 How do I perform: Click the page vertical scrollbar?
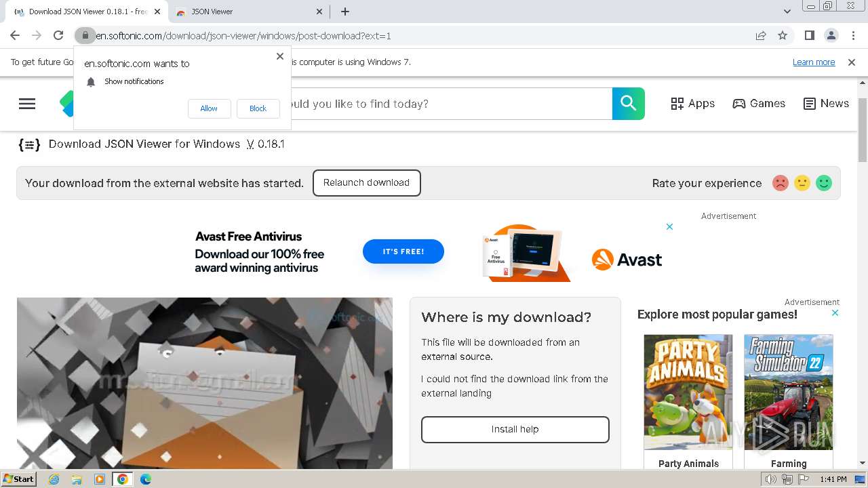coord(863,129)
